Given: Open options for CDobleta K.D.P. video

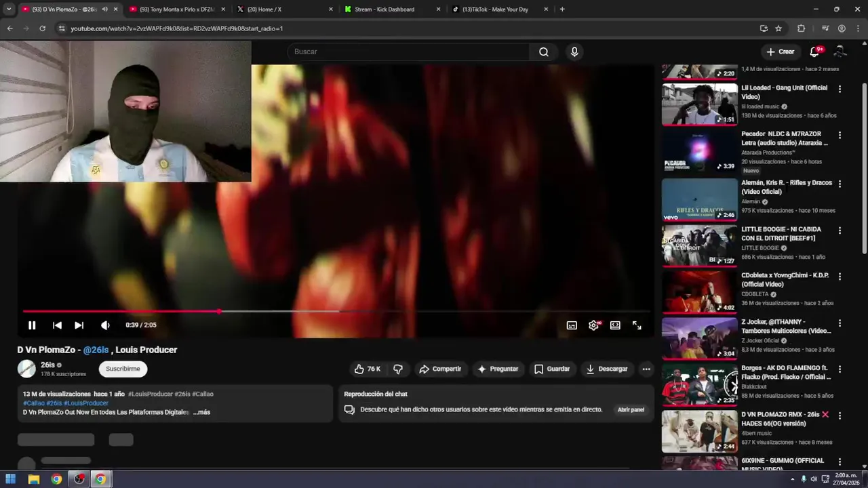Looking at the screenshot, I should (x=840, y=277).
